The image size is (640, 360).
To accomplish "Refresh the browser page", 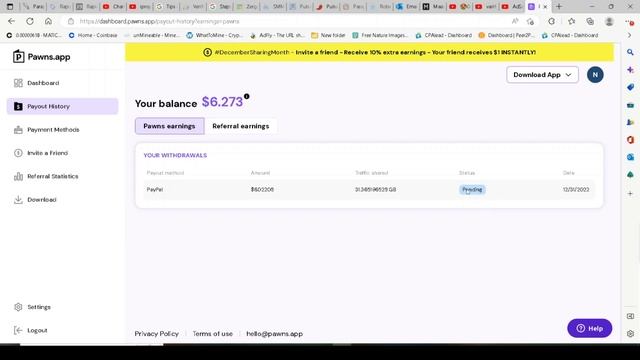I will tap(30, 21).
